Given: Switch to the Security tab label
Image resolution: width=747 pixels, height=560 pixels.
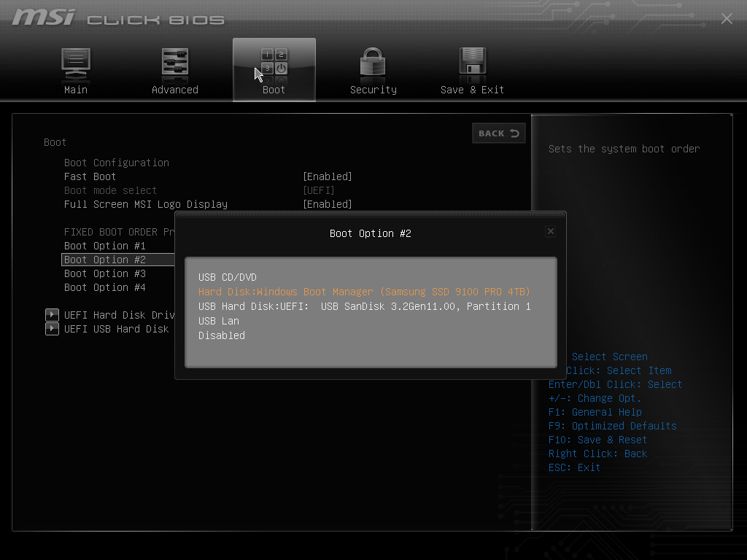Looking at the screenshot, I should point(373,90).
